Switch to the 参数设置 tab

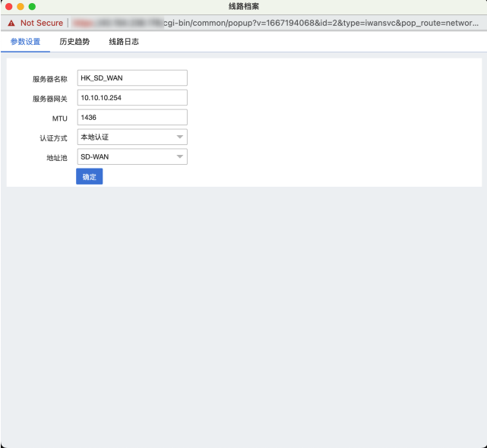(x=26, y=42)
